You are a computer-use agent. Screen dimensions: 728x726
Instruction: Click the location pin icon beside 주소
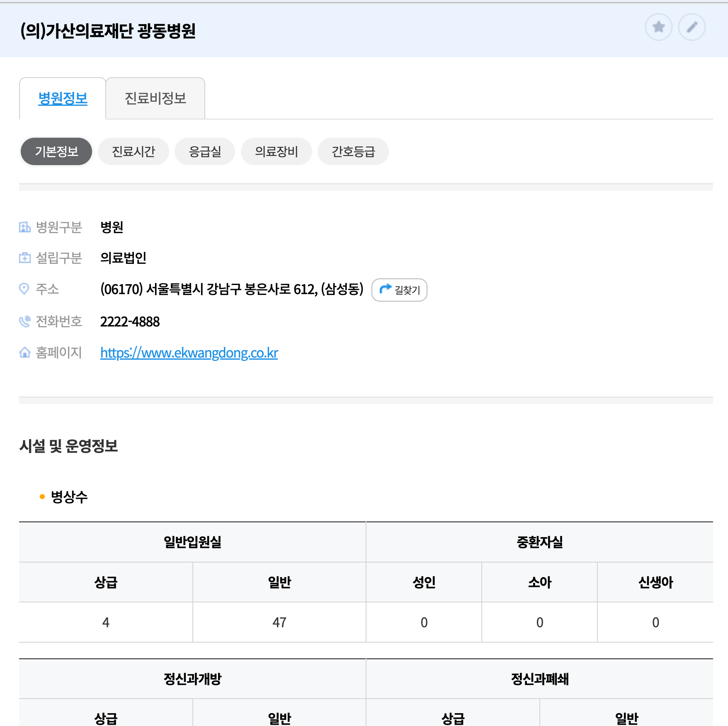coord(25,289)
